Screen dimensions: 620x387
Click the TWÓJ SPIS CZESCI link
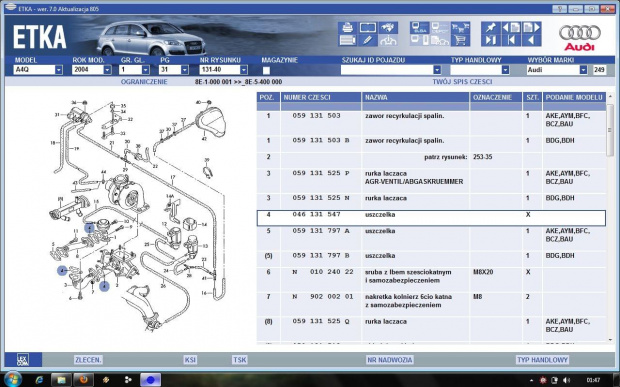click(462, 82)
